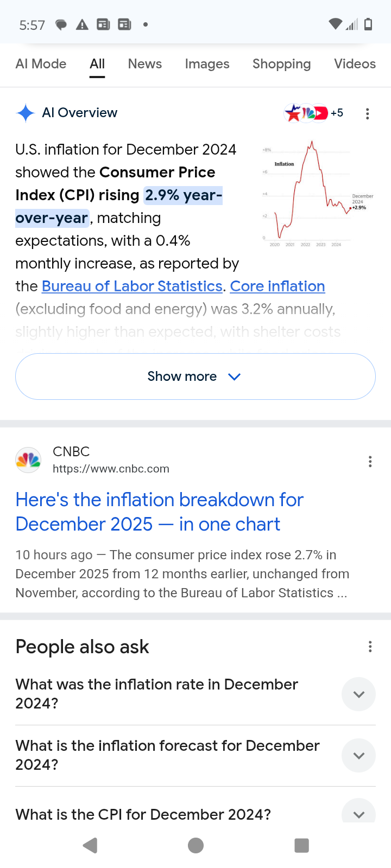Tap the recent apps square button
The height and width of the screenshot is (868, 391).
301,845
